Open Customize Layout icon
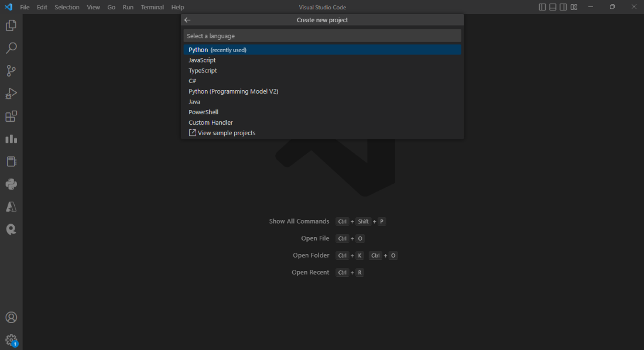The height and width of the screenshot is (350, 644). 574,7
